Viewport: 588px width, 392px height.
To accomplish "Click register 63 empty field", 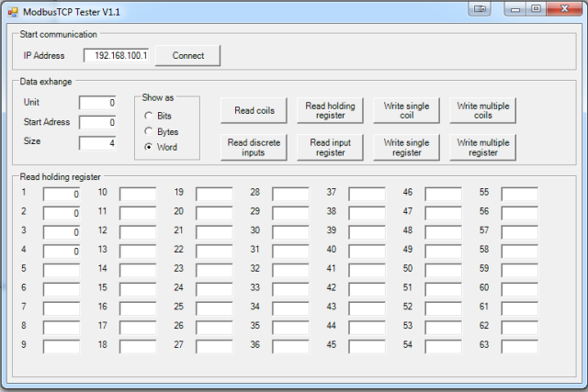I will click(520, 346).
